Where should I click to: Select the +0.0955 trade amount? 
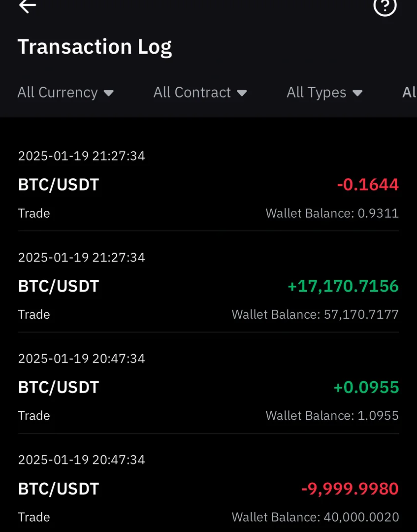point(366,388)
